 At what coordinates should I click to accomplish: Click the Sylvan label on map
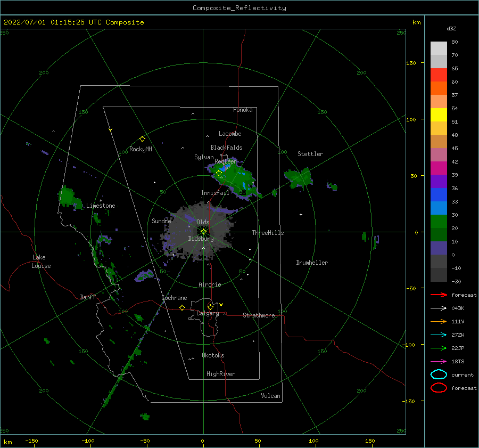click(204, 157)
